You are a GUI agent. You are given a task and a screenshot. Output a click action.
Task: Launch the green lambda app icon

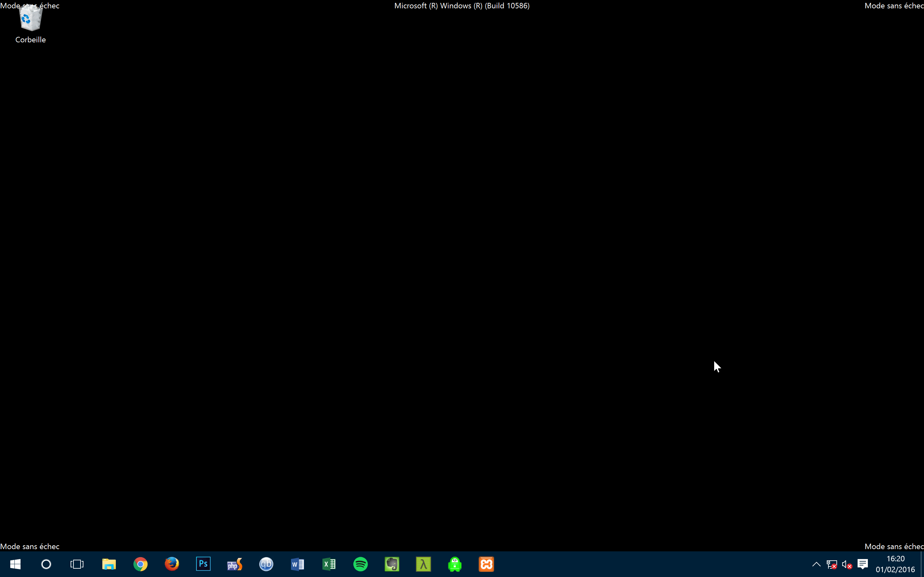[x=424, y=564]
